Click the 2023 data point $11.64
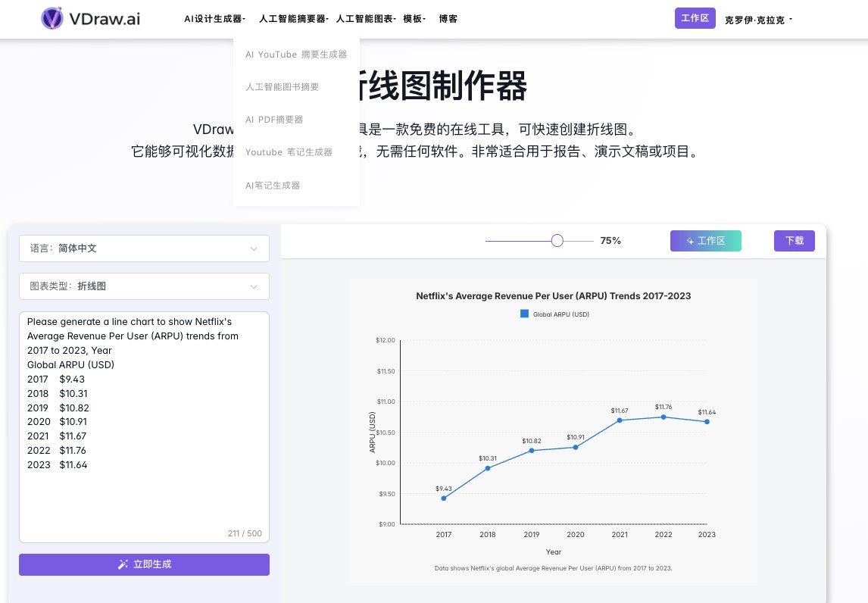Image resolution: width=868 pixels, height=603 pixels. tap(707, 422)
